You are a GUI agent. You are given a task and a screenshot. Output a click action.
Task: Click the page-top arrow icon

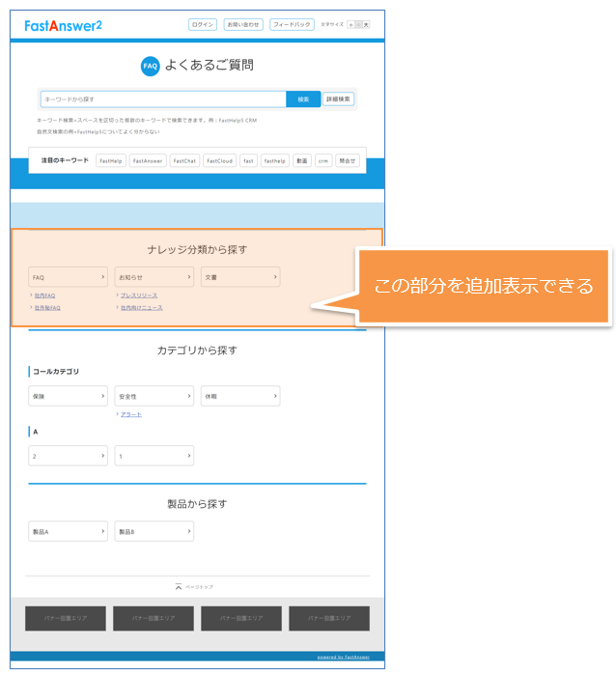point(179,586)
